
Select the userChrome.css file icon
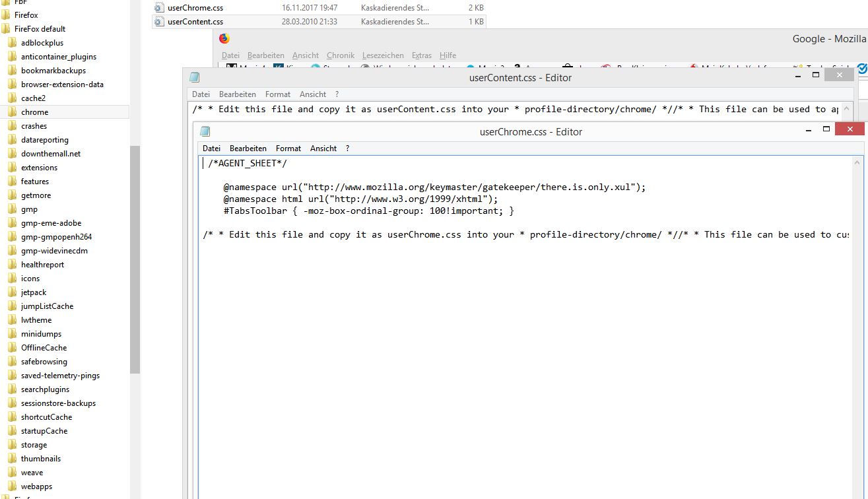[x=158, y=7]
